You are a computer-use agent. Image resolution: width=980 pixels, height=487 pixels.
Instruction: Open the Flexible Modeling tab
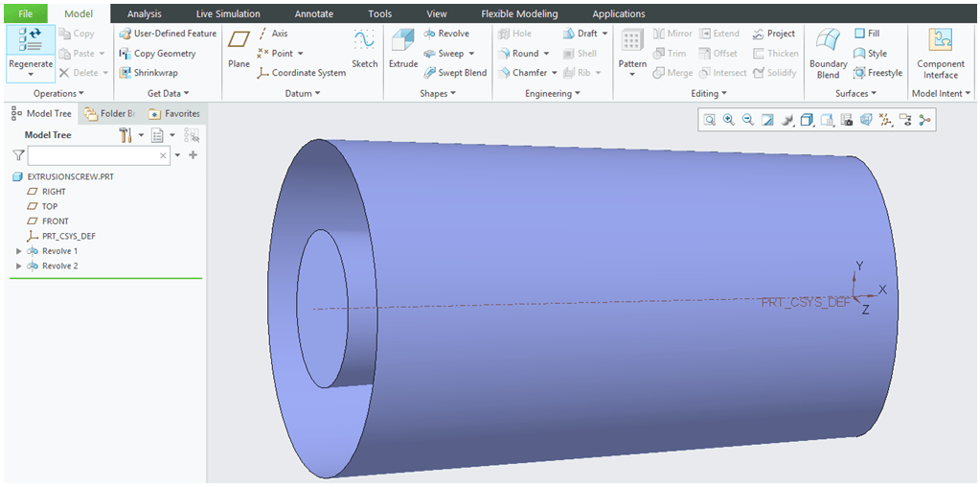(520, 14)
